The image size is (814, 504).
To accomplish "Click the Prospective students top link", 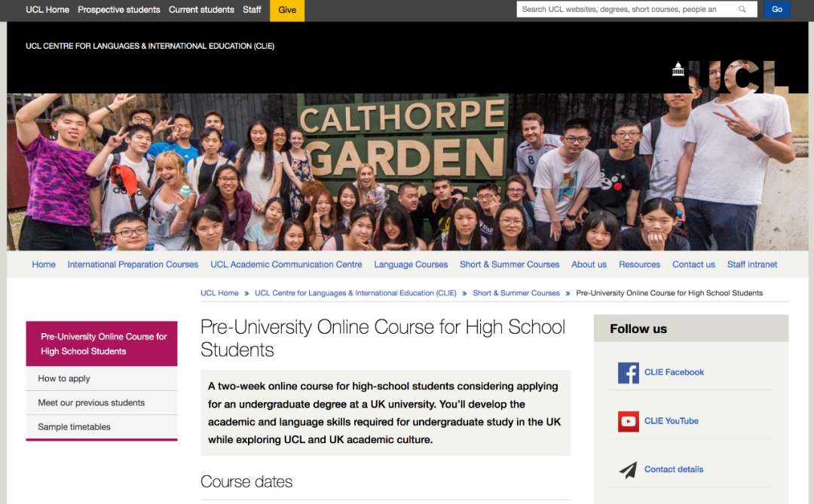I will tap(119, 10).
